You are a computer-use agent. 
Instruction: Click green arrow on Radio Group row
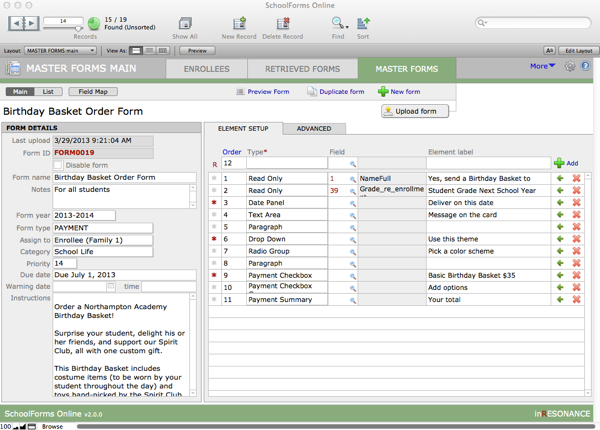point(560,251)
